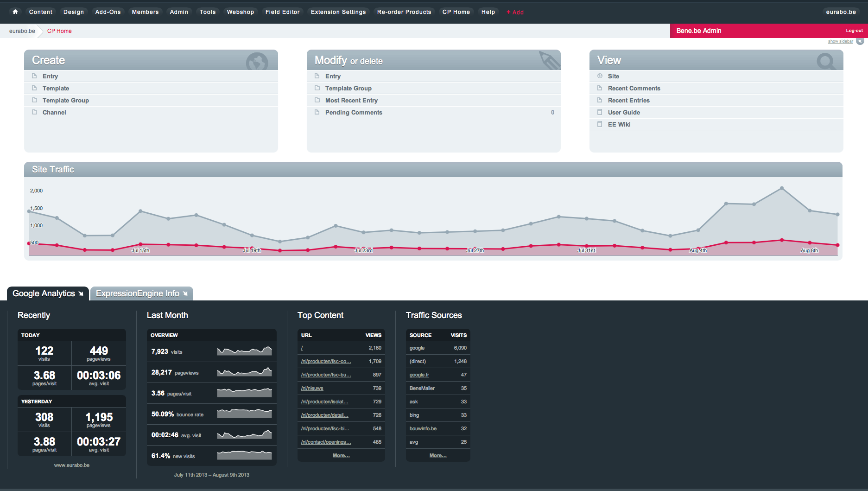Click the folder icon beside Channel

tap(34, 112)
